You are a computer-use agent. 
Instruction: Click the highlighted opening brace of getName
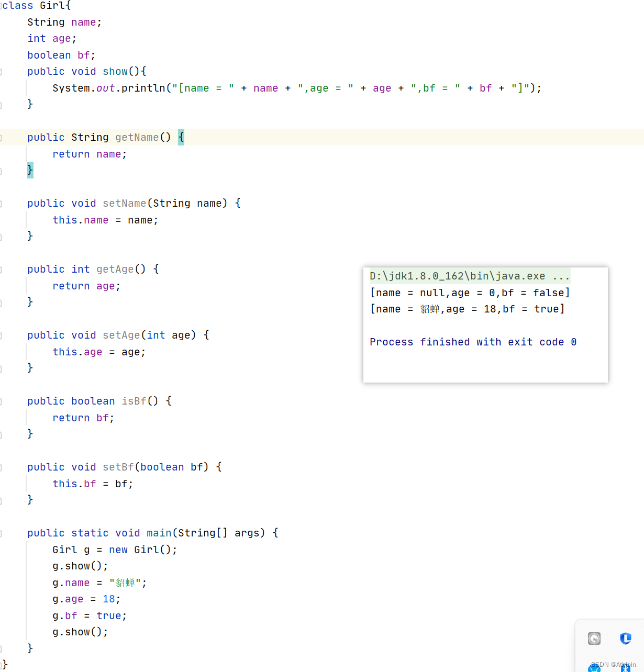181,137
